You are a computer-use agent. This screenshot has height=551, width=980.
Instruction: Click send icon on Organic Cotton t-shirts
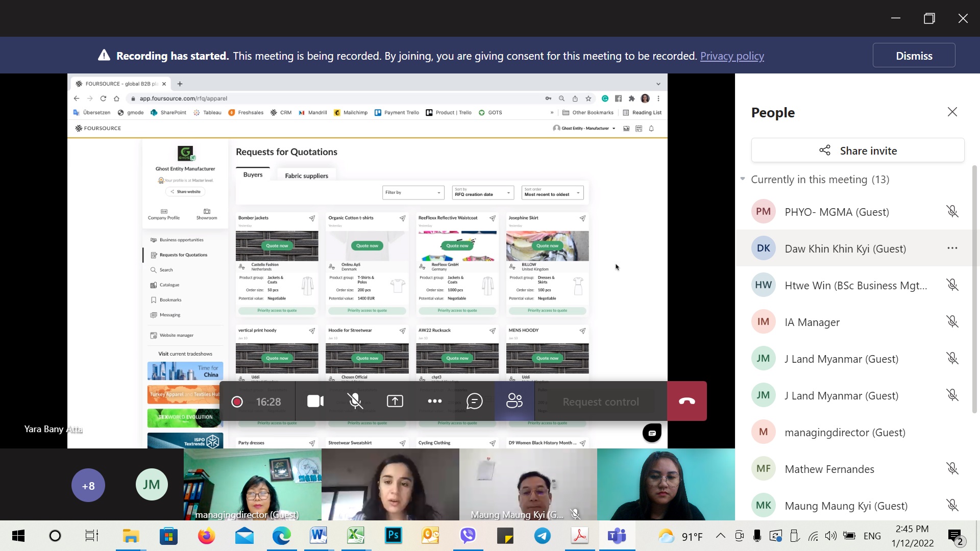coord(402,218)
